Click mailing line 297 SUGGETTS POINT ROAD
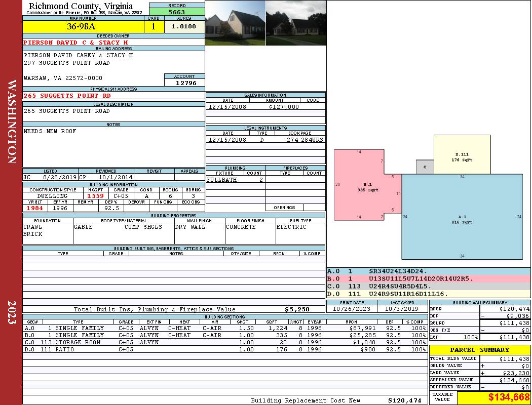Viewport: 532px width, 405px height. pyautogui.click(x=67, y=63)
